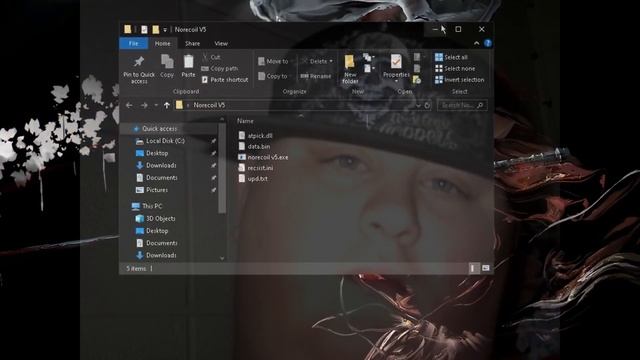This screenshot has width=640, height=360.
Task: Open Desktop under This PC
Action: pos(152,231)
